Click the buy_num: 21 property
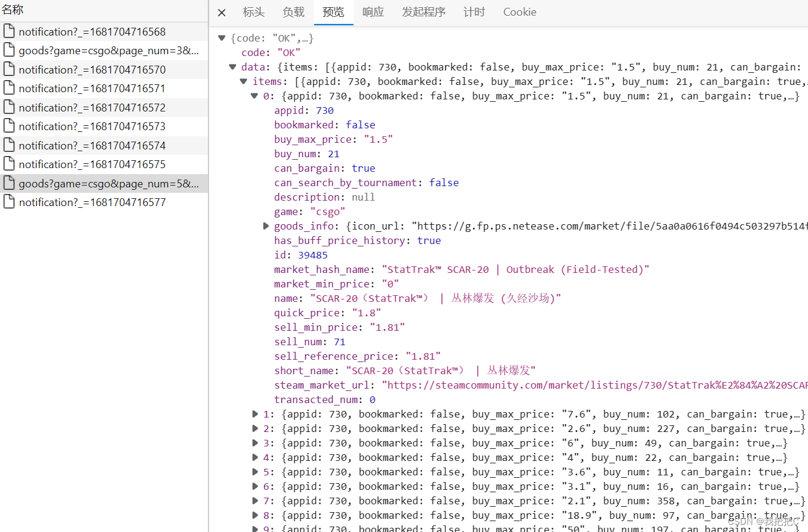 pyautogui.click(x=307, y=154)
